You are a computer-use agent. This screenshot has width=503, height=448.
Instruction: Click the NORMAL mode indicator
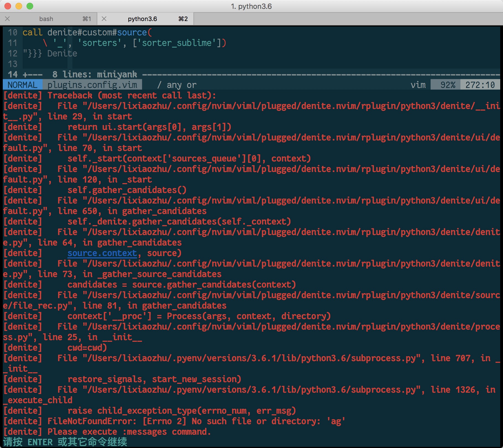pyautogui.click(x=23, y=85)
